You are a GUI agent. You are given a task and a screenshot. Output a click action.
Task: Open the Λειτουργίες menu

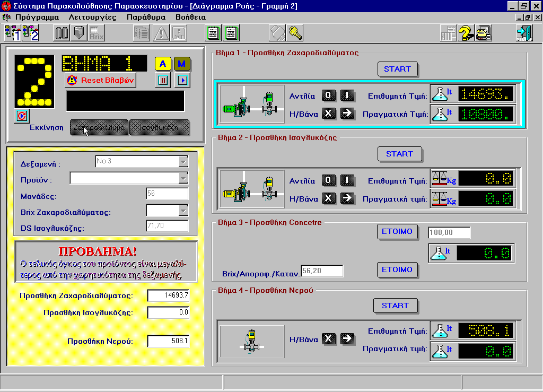pyautogui.click(x=92, y=16)
